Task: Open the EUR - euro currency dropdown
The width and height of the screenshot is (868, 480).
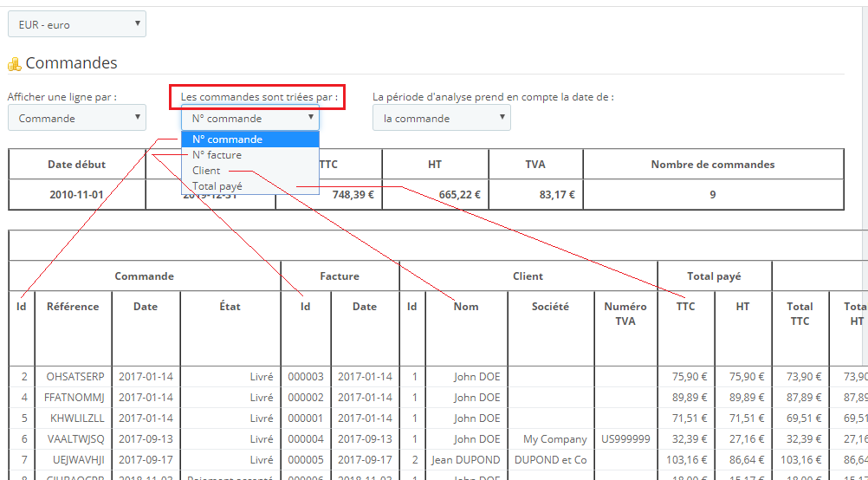Action: (x=77, y=24)
